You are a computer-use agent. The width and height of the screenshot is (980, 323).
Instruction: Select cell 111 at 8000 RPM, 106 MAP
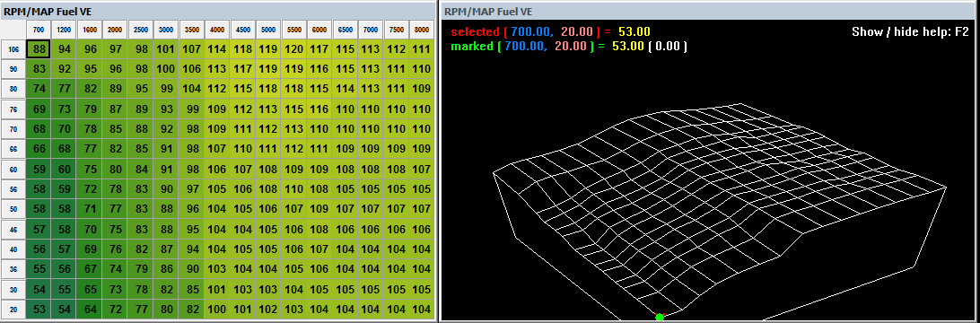click(x=422, y=48)
